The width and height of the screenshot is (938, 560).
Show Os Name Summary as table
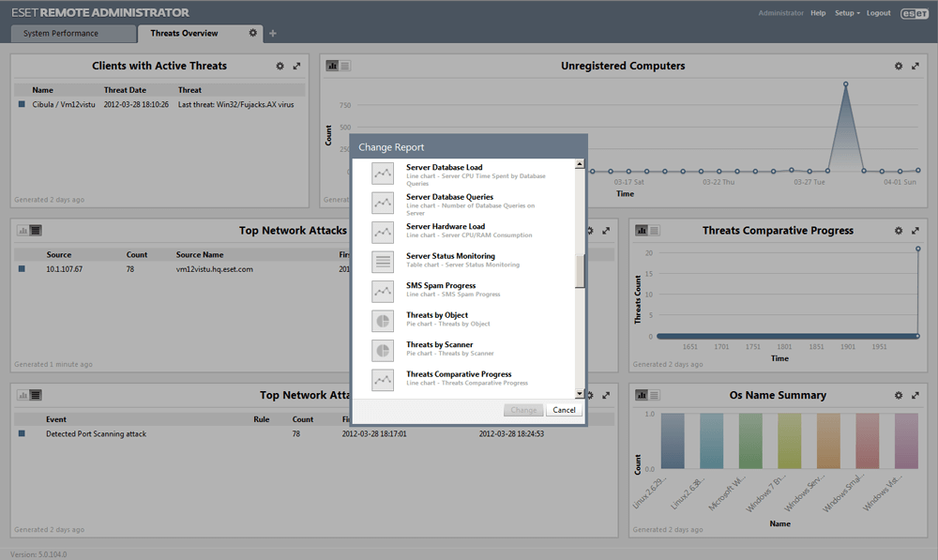tap(655, 395)
